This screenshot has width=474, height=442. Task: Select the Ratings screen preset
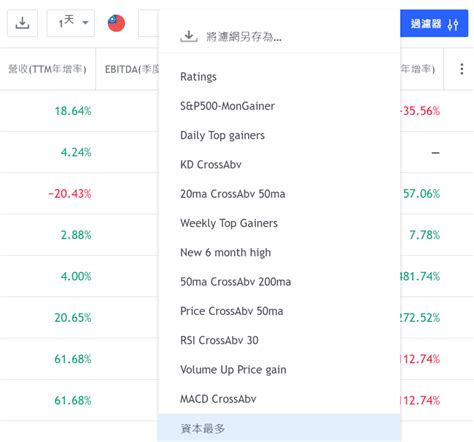[279, 77]
